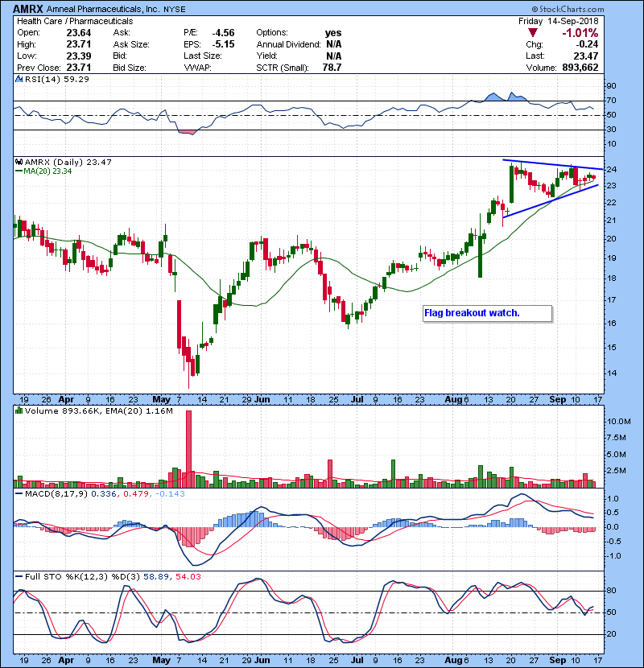Screen dimensions: 644x668
Task: Click the High value 23.71 in header
Action: pos(78,44)
